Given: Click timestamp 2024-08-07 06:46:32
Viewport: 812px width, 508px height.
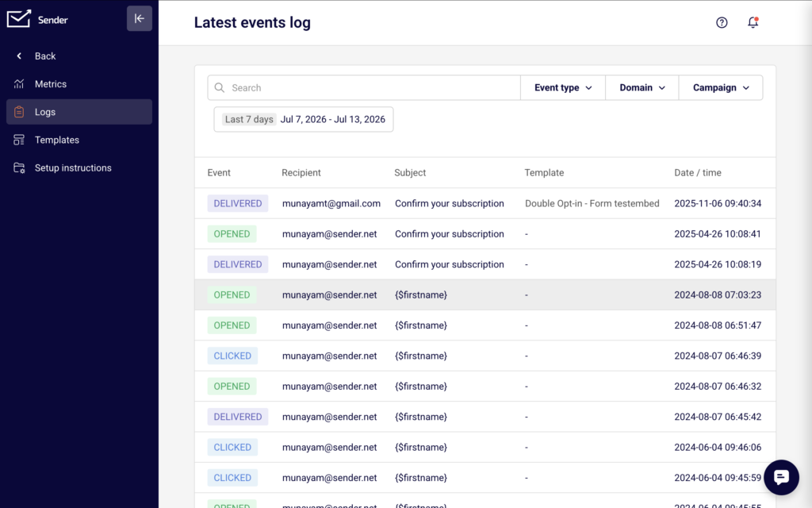Looking at the screenshot, I should coord(718,387).
